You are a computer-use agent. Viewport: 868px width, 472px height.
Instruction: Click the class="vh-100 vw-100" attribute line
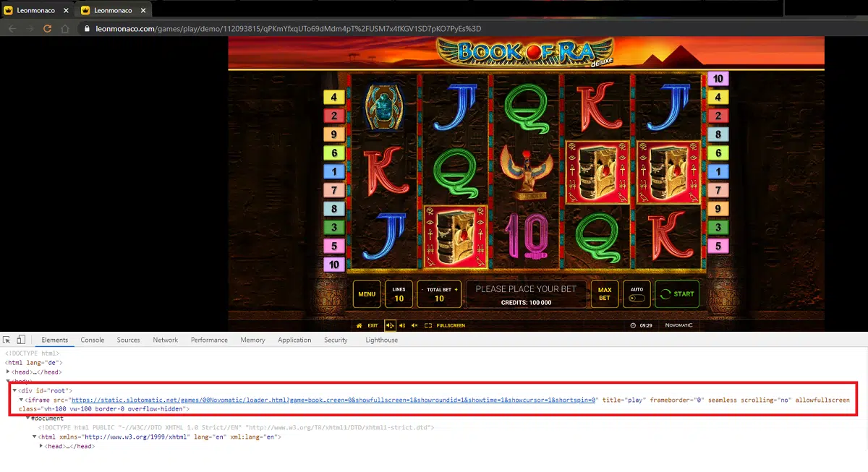(x=106, y=409)
